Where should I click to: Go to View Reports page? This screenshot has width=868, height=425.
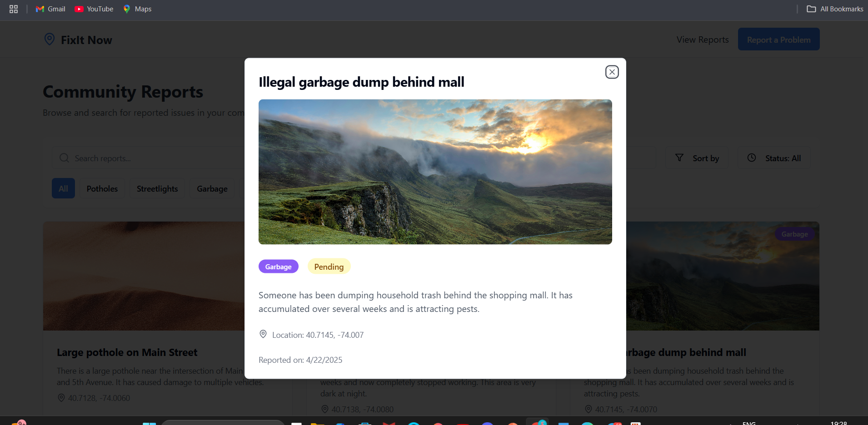[x=703, y=40]
